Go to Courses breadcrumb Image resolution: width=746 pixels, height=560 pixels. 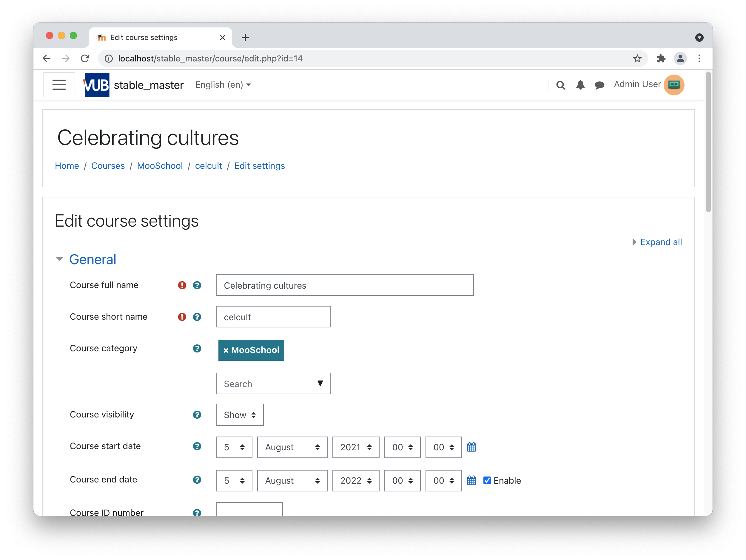click(x=108, y=166)
